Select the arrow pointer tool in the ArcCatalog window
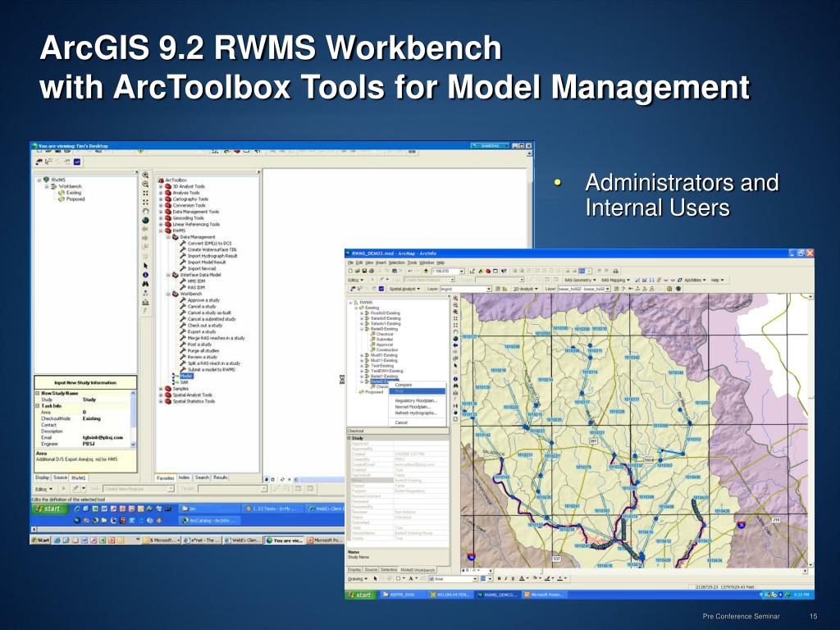The image size is (840, 630). point(145,266)
